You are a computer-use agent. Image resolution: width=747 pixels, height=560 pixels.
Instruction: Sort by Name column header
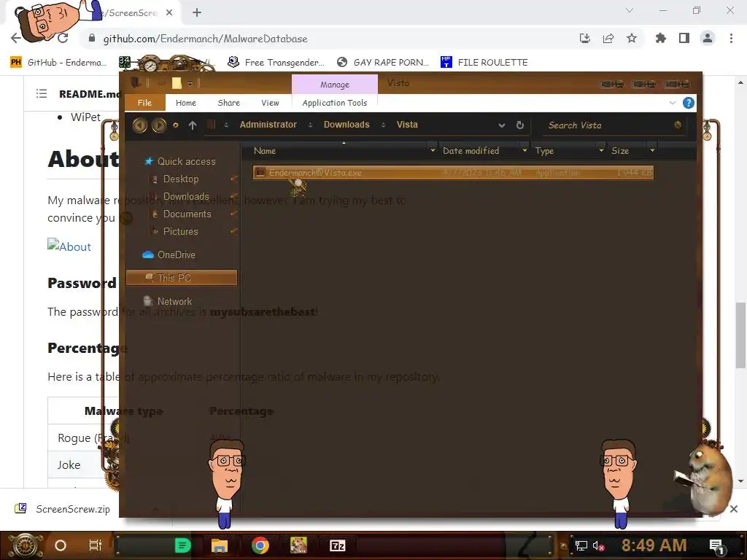point(265,150)
